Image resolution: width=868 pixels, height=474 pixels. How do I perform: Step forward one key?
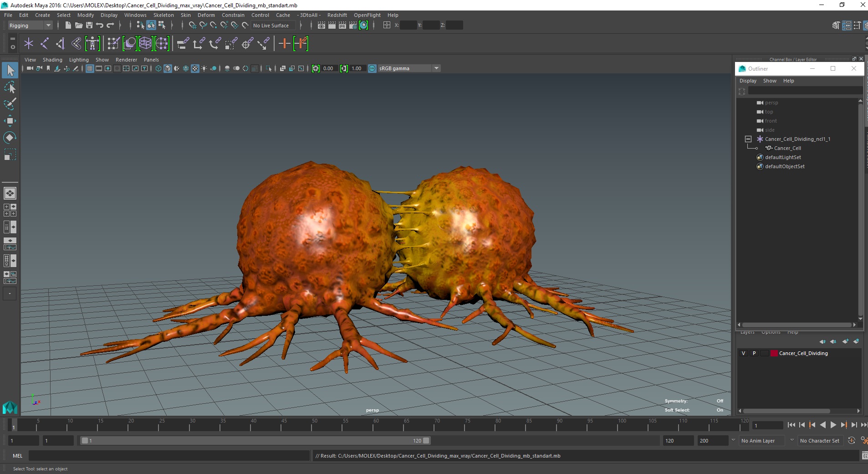(843, 425)
